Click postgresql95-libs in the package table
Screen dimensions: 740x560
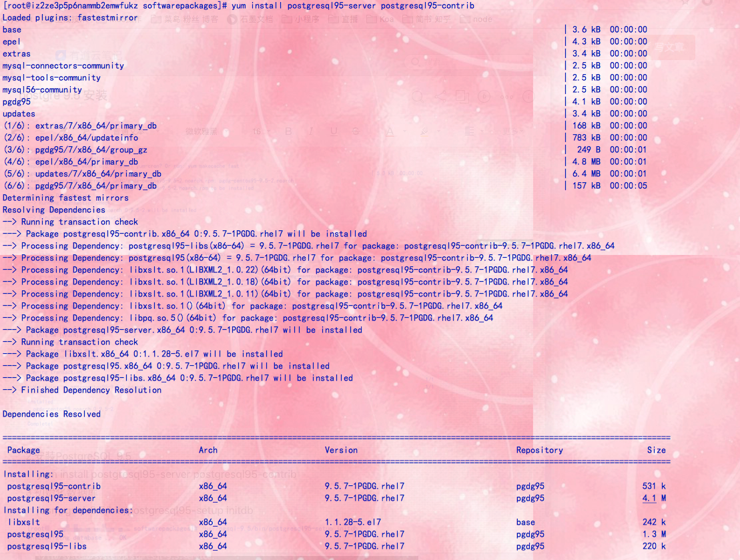coord(47,546)
